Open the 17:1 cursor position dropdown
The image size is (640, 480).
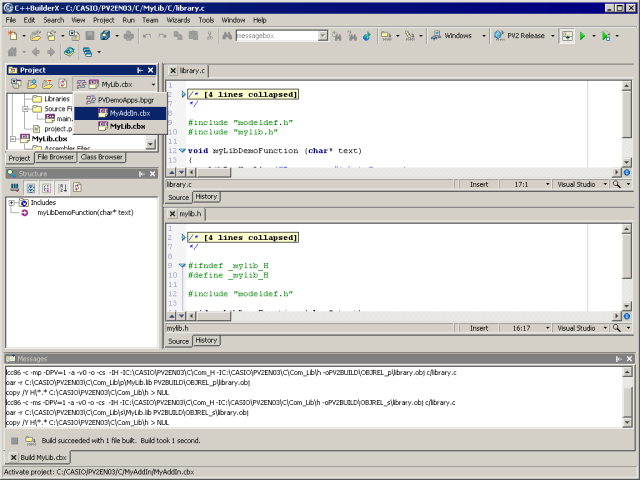click(547, 184)
